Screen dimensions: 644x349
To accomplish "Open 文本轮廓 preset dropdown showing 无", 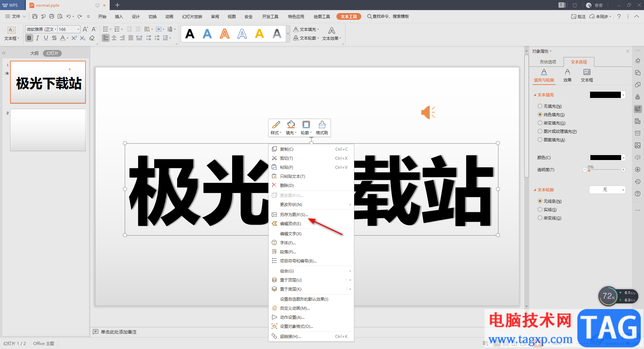I will coord(607,190).
